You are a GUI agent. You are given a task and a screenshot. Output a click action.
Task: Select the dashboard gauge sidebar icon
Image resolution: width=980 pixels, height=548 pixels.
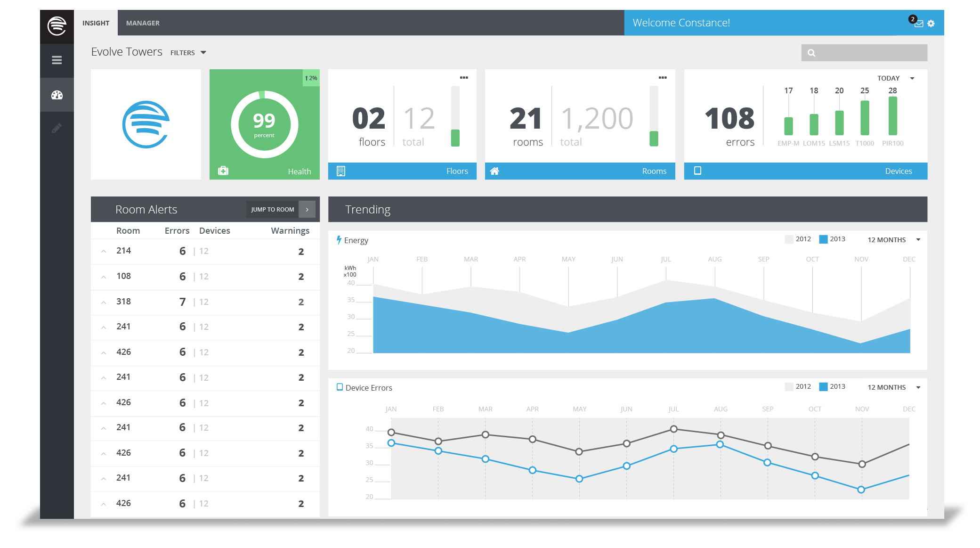tap(57, 95)
